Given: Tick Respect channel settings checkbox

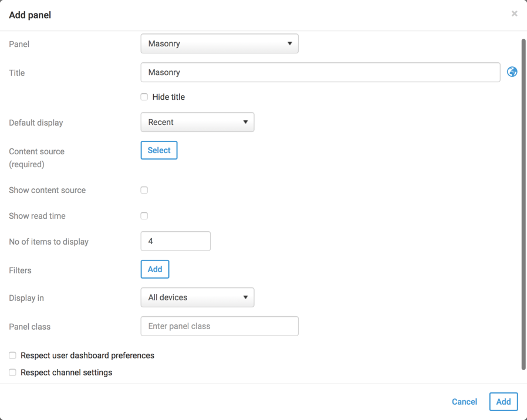Looking at the screenshot, I should [x=12, y=372].
